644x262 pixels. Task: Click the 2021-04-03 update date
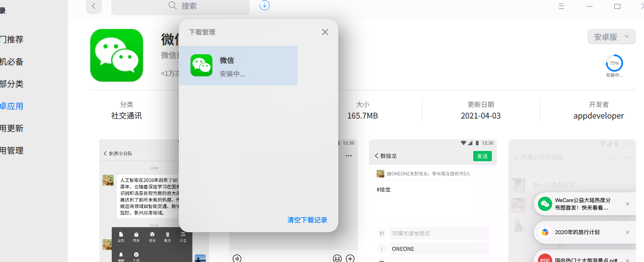[x=481, y=116]
